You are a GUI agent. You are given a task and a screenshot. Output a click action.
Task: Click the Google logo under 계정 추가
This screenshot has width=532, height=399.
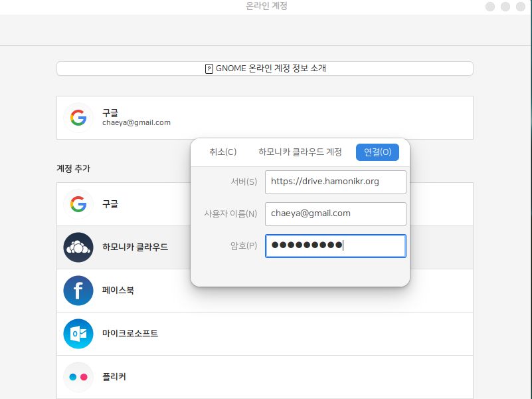coord(78,204)
